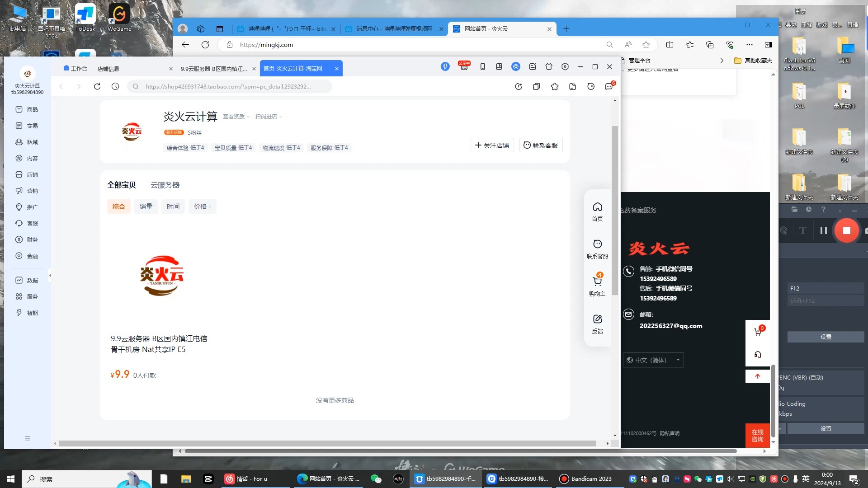The height and width of the screenshot is (488, 868).
Task: Open the 智能 sidebar item
Action: (x=27, y=313)
